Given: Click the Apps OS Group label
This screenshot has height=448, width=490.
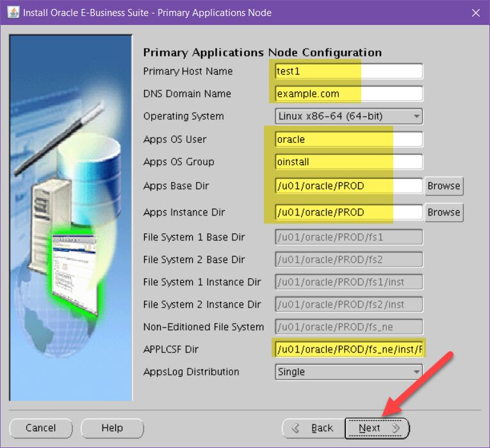Looking at the screenshot, I should pos(179,162).
